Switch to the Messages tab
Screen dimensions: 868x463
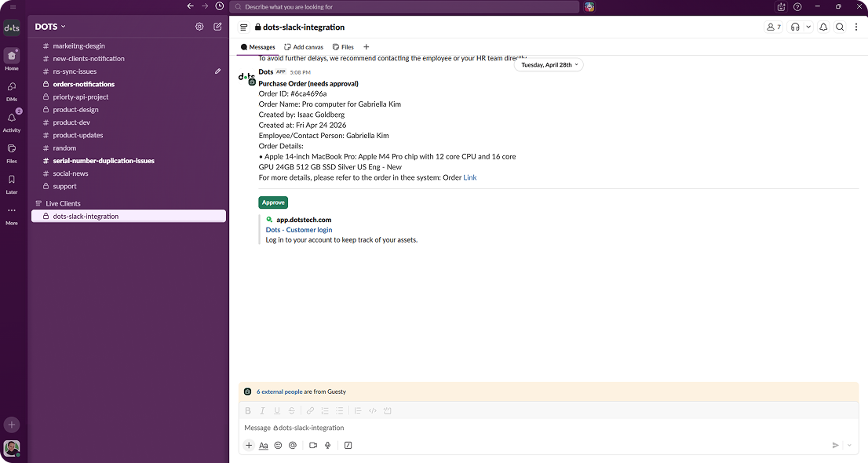(258, 47)
